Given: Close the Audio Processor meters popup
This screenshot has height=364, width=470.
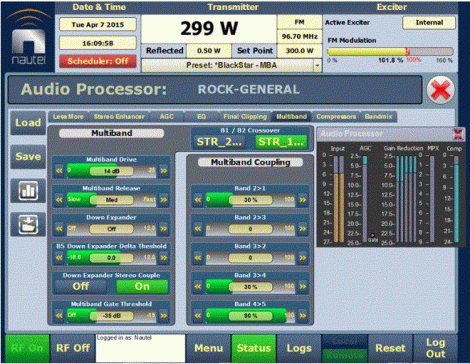Looking at the screenshot, I should point(459,134).
